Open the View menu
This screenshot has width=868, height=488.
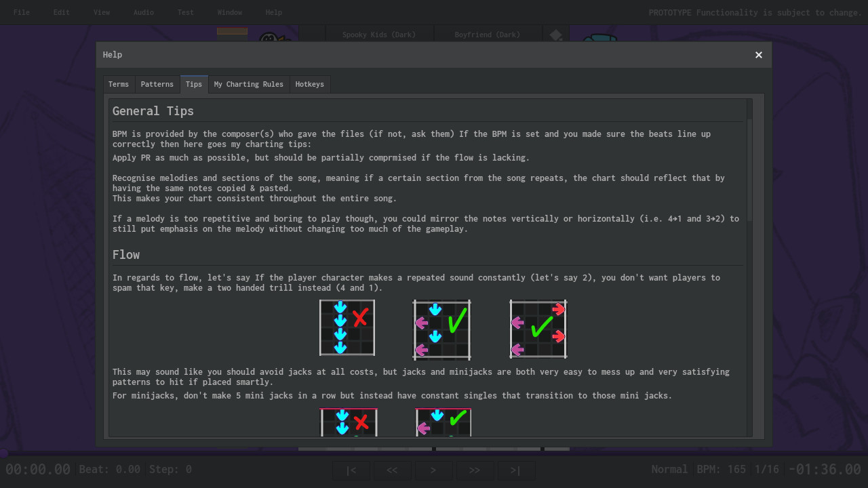tap(102, 12)
